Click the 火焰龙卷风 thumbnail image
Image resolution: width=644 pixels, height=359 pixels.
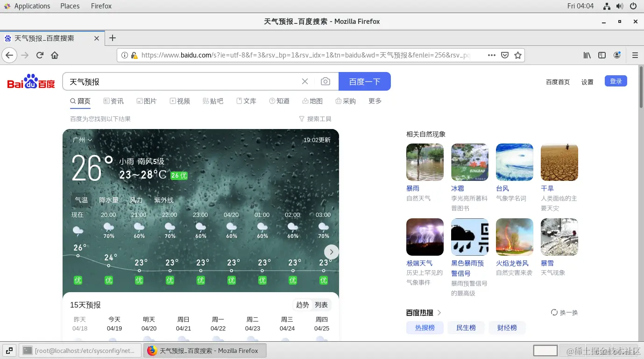pos(515,237)
